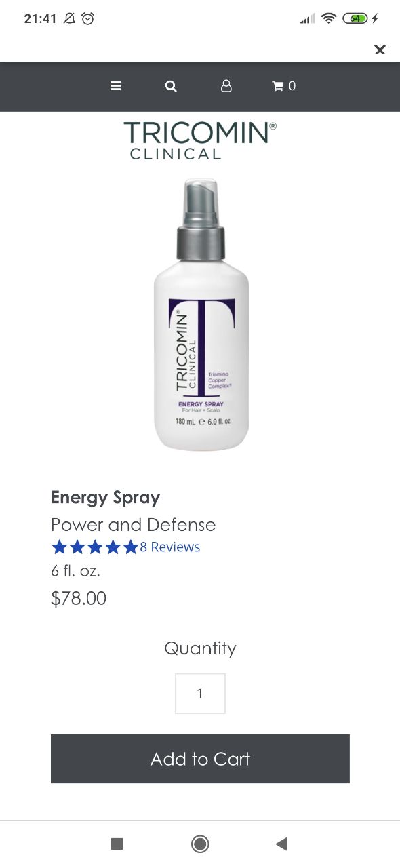The height and width of the screenshot is (868, 400).
Task: Tap the cart item count 0
Action: (x=292, y=86)
